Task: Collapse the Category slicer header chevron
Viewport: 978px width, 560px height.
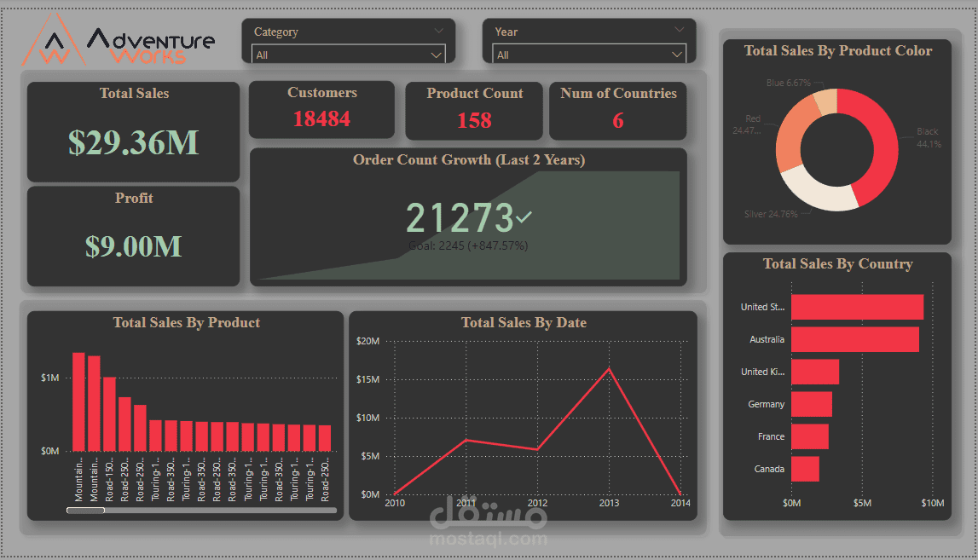Action: click(x=438, y=31)
